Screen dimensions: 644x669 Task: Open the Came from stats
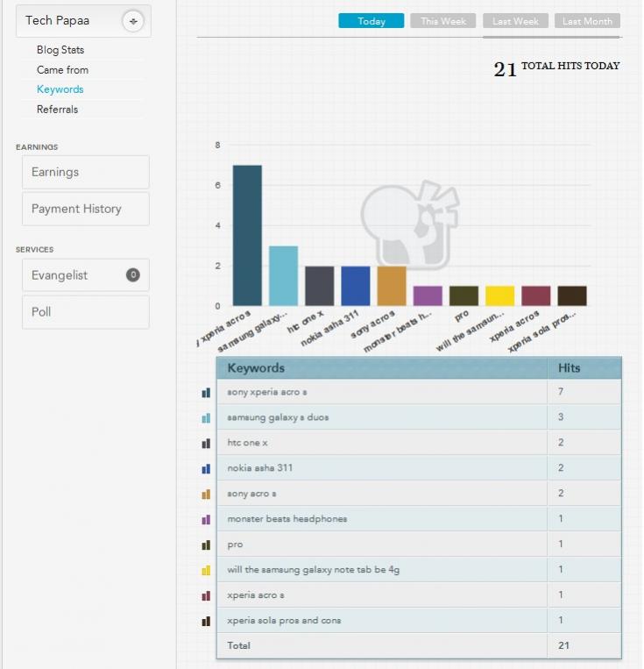pyautogui.click(x=62, y=70)
